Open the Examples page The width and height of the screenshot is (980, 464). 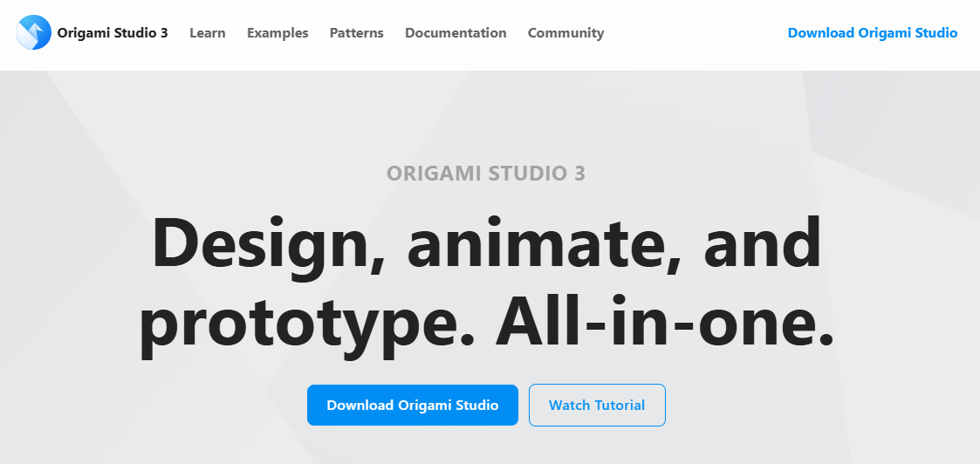(278, 33)
